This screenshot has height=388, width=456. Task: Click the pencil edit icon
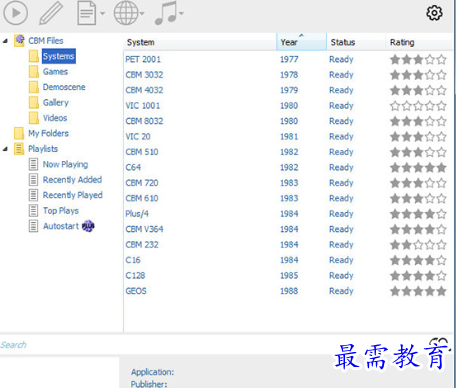click(x=51, y=13)
